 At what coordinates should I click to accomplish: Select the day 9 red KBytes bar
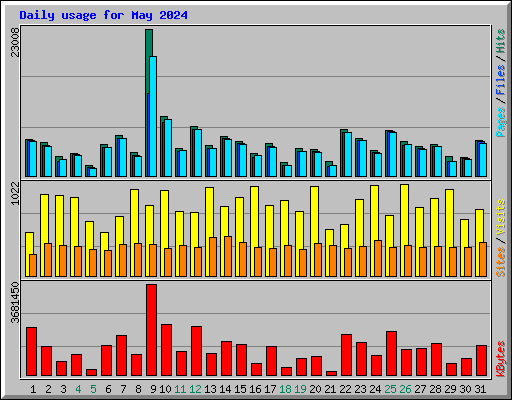(151, 330)
